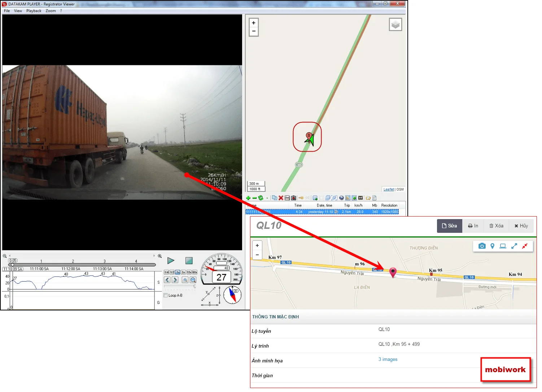Click the green minus remove icon
Screen dimensions: 542x392
pyautogui.click(x=254, y=198)
